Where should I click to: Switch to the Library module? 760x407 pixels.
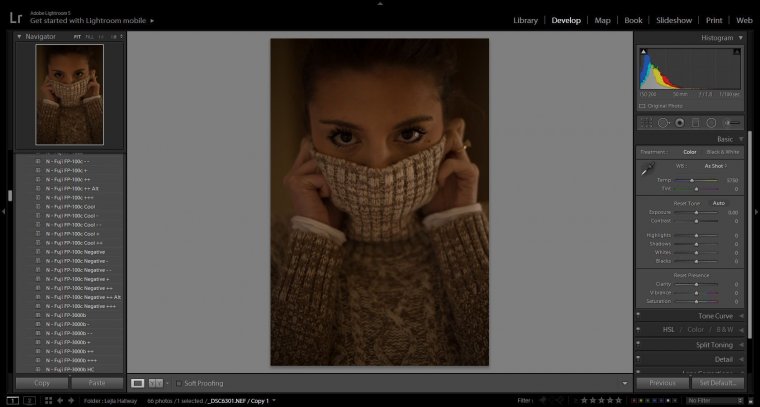point(525,20)
